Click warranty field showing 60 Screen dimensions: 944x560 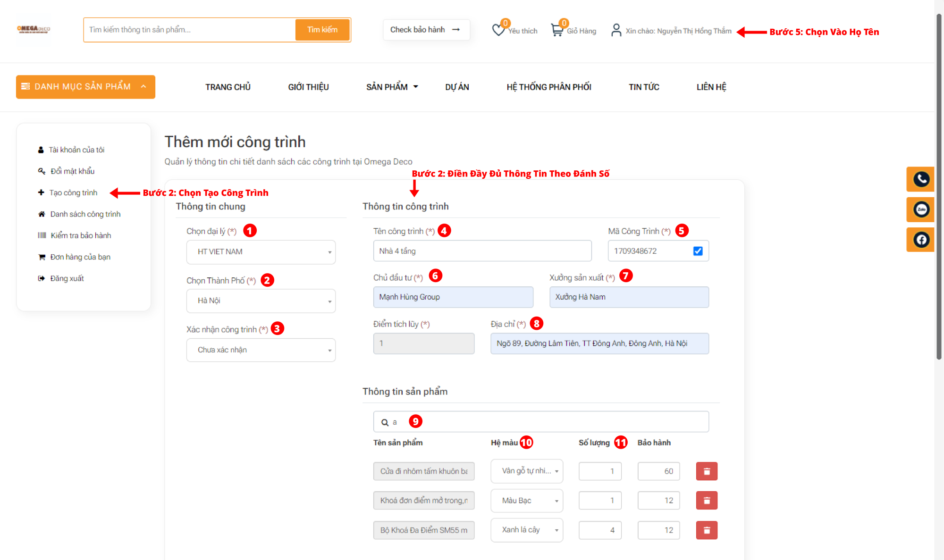pos(659,471)
